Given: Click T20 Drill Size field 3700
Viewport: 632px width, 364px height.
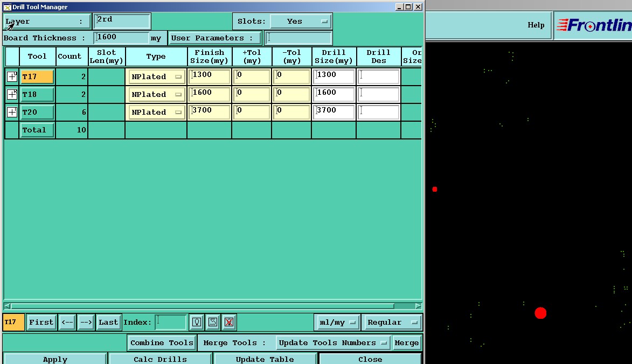Looking at the screenshot, I should (x=334, y=112).
